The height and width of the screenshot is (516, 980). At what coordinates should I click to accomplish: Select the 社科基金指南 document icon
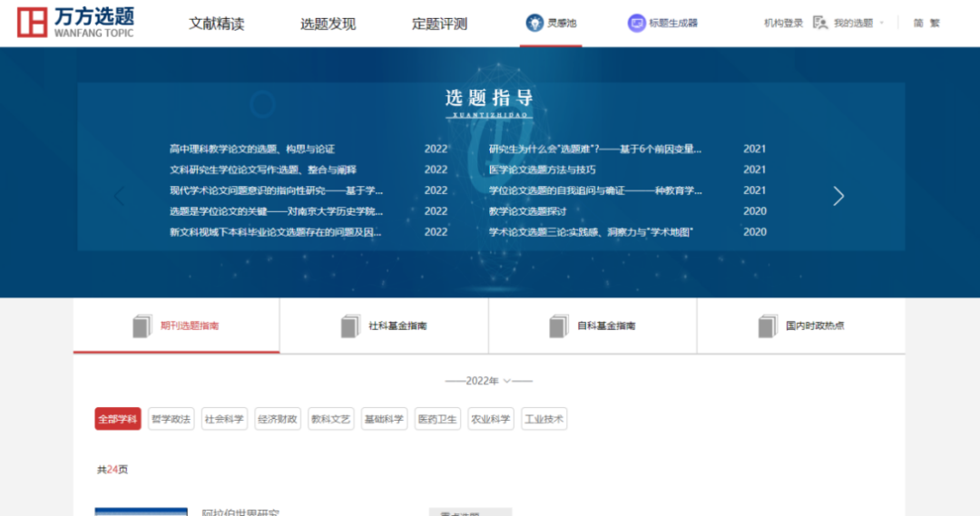pos(350,326)
